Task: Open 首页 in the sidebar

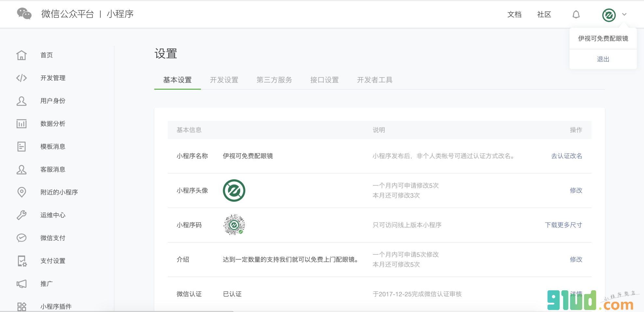Action: tap(46, 55)
